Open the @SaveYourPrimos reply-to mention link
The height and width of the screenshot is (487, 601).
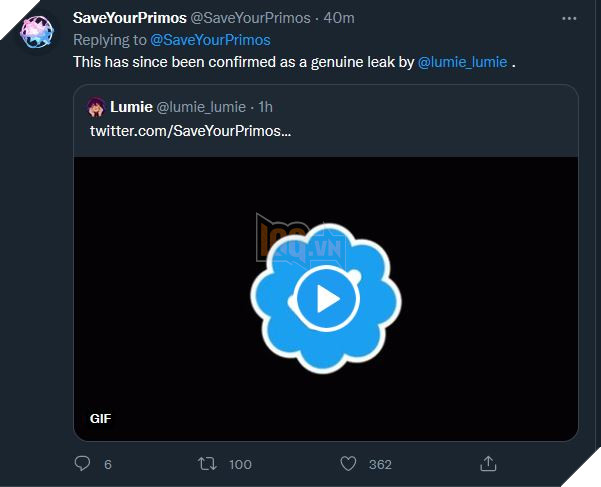click(210, 40)
